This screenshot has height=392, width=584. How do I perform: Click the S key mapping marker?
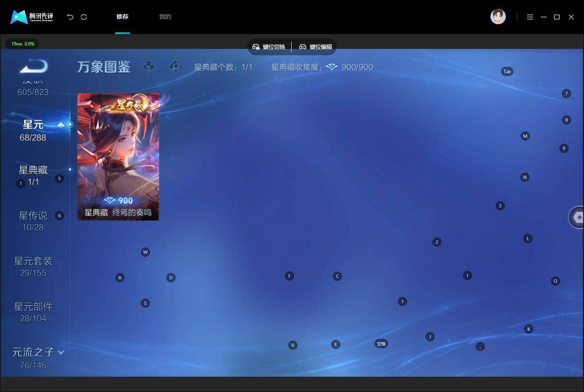[145, 303]
